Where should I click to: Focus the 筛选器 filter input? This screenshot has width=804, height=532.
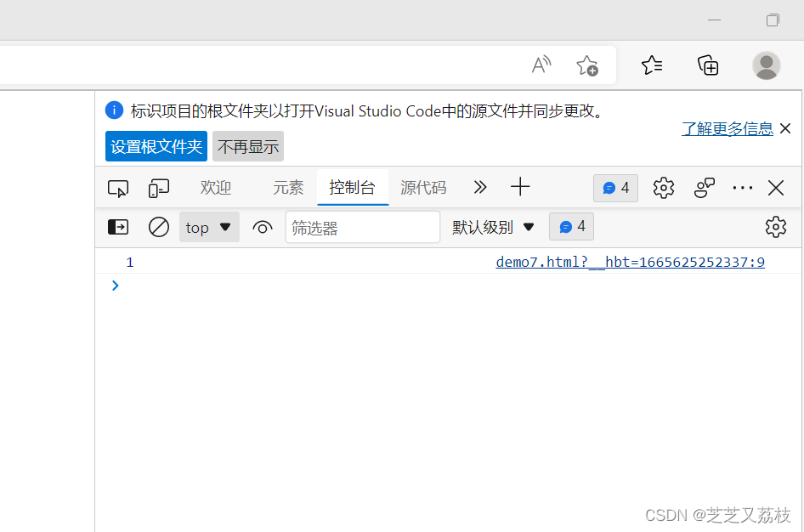363,227
